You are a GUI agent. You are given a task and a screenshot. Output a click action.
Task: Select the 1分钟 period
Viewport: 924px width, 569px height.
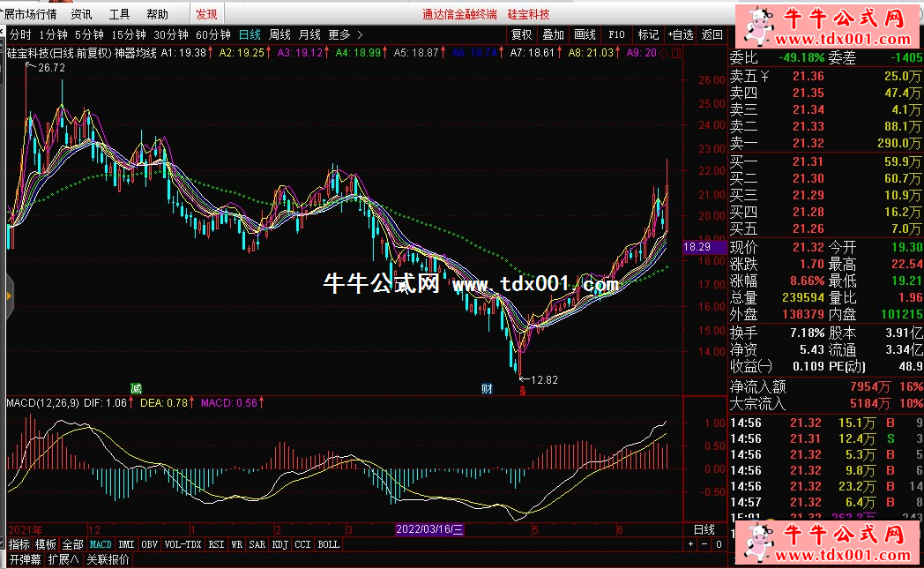click(53, 34)
